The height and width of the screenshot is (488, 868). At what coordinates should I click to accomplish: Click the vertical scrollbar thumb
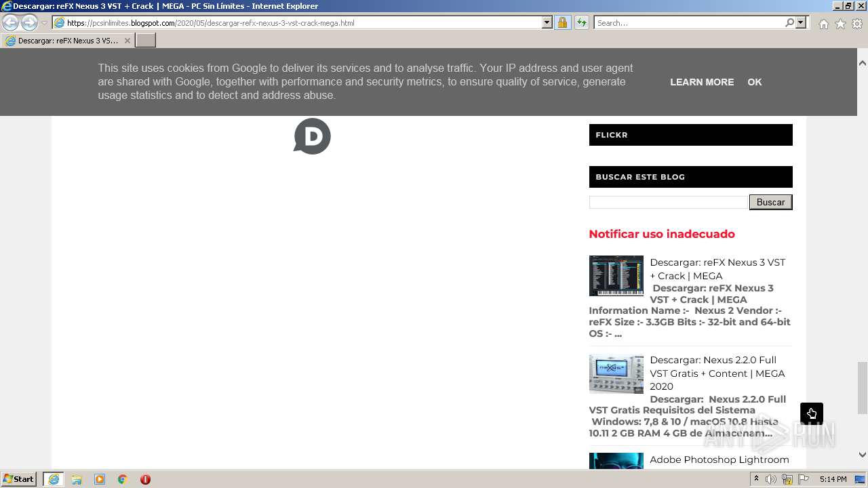[863, 388]
